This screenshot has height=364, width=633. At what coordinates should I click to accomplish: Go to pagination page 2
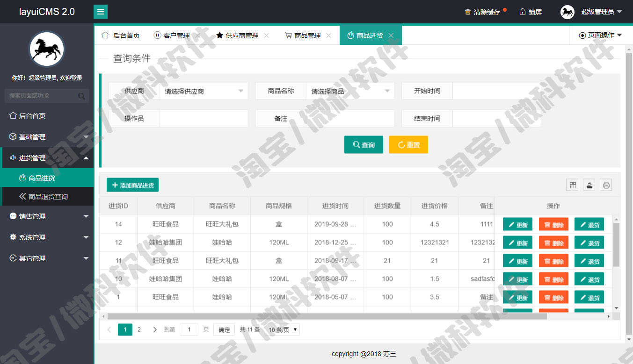point(139,329)
